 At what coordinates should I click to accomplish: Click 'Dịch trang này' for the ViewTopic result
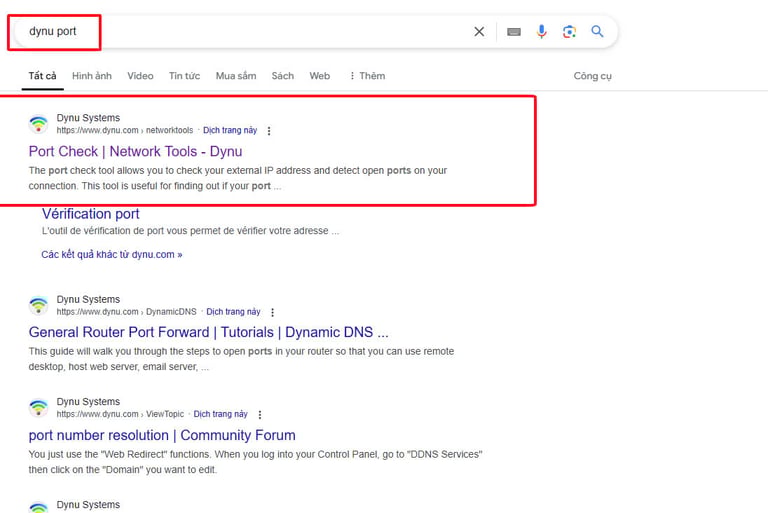[x=220, y=414]
